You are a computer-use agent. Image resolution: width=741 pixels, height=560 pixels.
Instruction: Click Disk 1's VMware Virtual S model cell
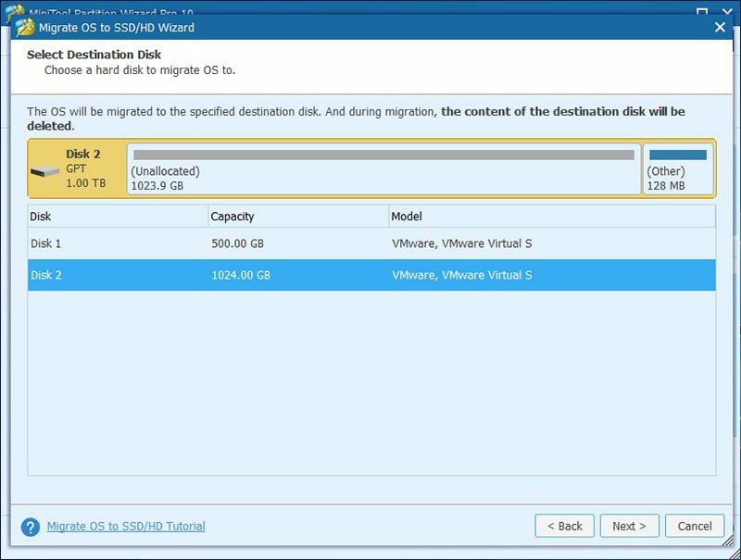point(552,243)
